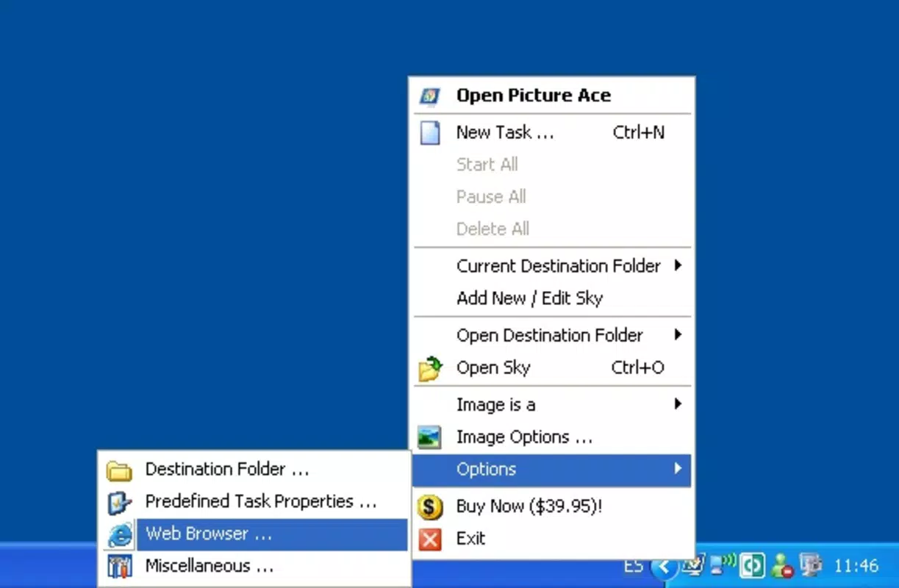The height and width of the screenshot is (588, 899).
Task: Choose Open Picture Ace from the menu
Action: click(552, 96)
